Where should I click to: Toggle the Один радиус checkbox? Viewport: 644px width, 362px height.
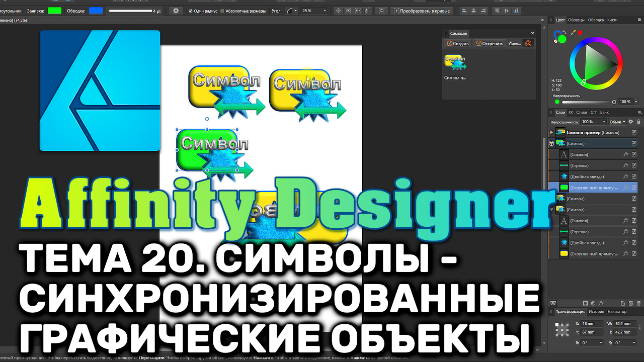point(190,11)
